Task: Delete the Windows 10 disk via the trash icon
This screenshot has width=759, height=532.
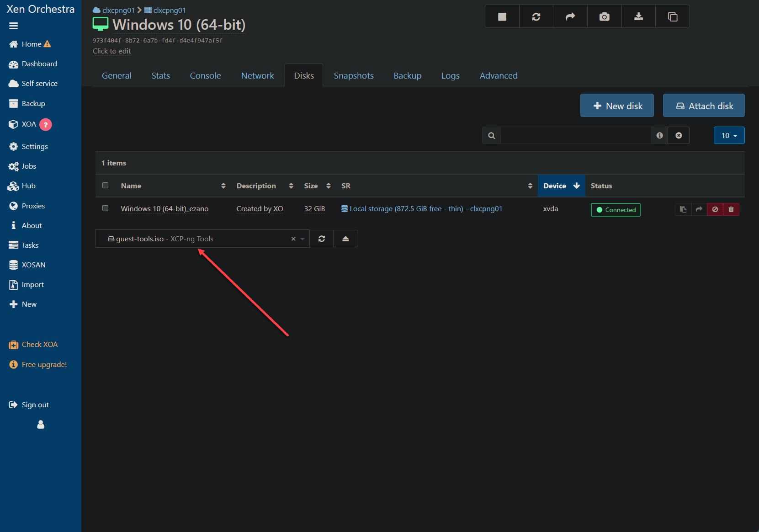Action: 731,209
